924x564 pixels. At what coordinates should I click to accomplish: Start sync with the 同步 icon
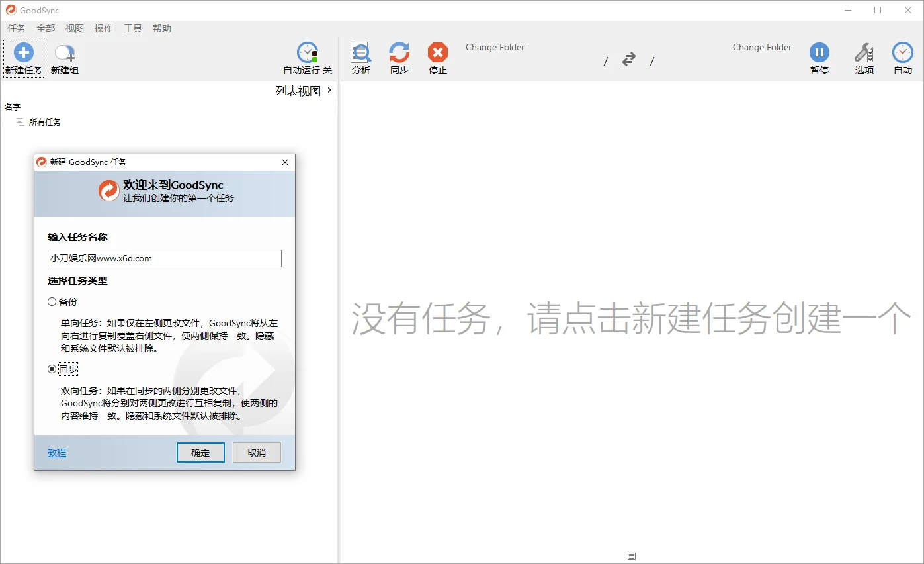(399, 58)
